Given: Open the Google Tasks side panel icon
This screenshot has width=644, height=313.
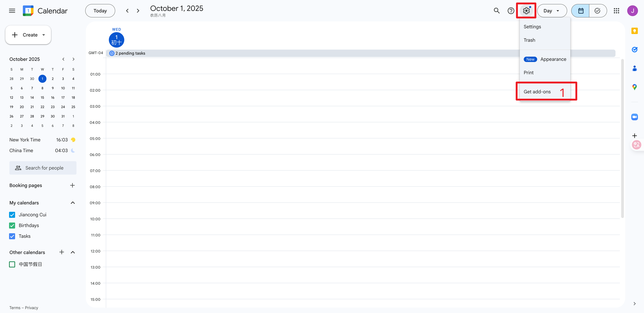Looking at the screenshot, I should click(634, 49).
